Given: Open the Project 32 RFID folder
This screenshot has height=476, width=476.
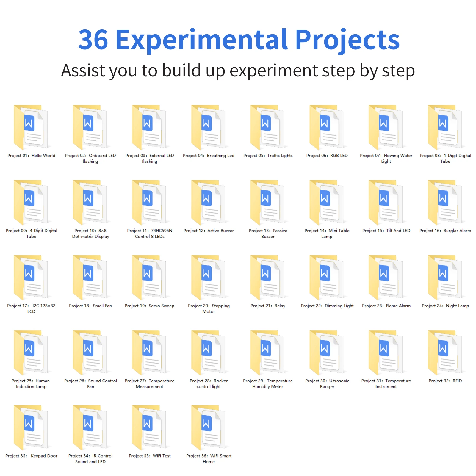Looking at the screenshot, I should (445, 353).
